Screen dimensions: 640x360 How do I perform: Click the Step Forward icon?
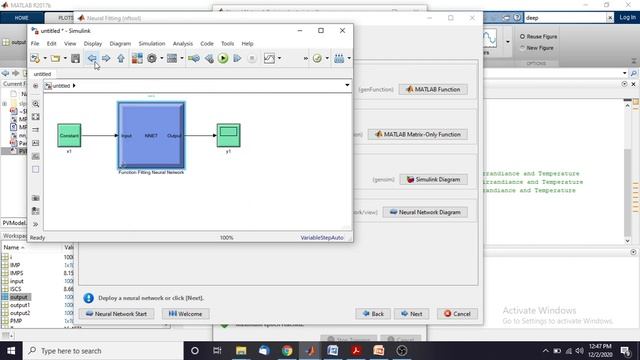pyautogui.click(x=237, y=58)
